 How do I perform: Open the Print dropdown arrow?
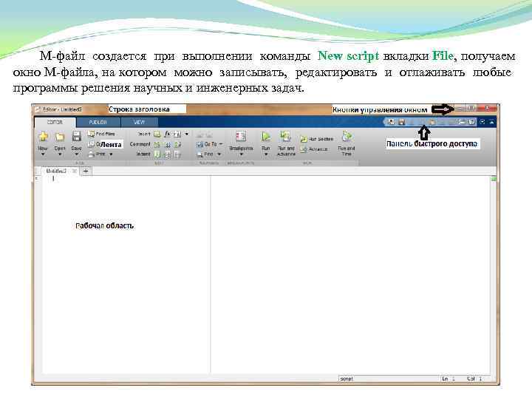pyautogui.click(x=111, y=154)
